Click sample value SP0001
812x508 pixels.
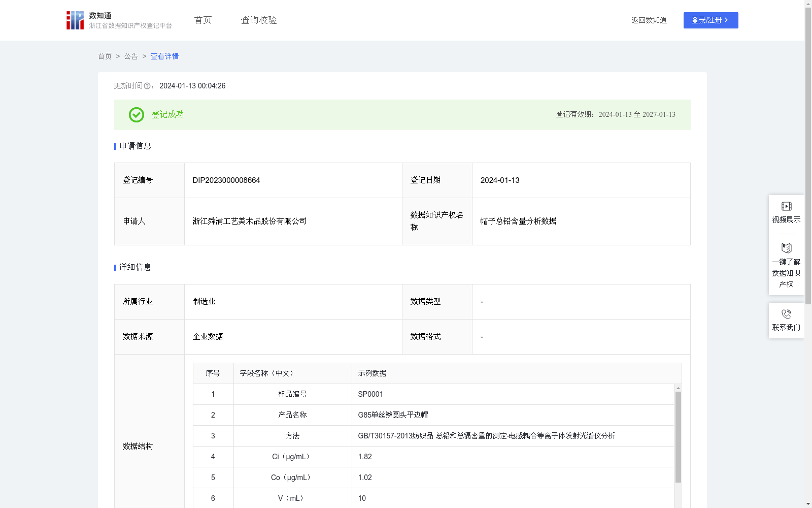pyautogui.click(x=370, y=394)
